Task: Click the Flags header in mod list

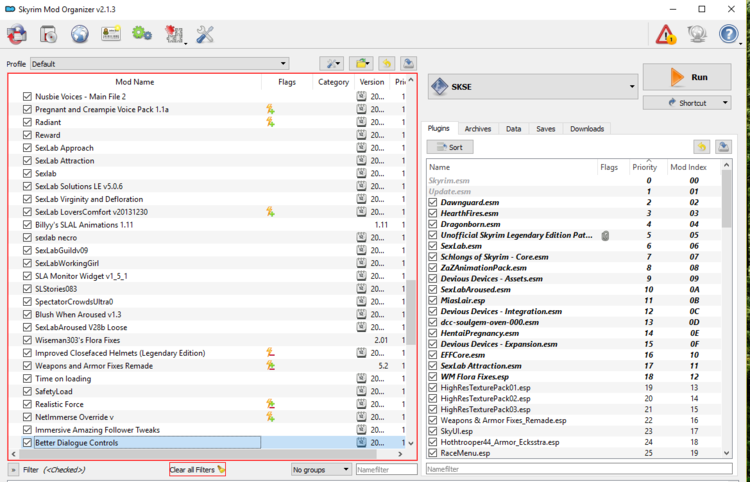Action: (x=287, y=82)
